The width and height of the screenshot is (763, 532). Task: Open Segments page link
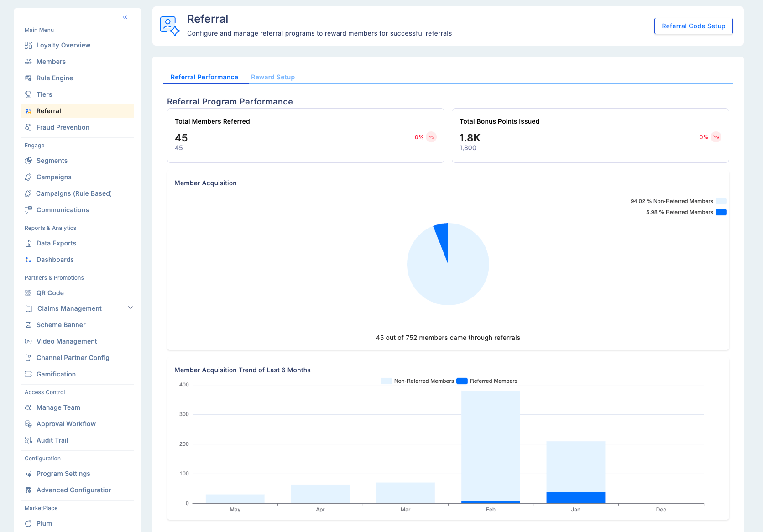tap(78, 161)
